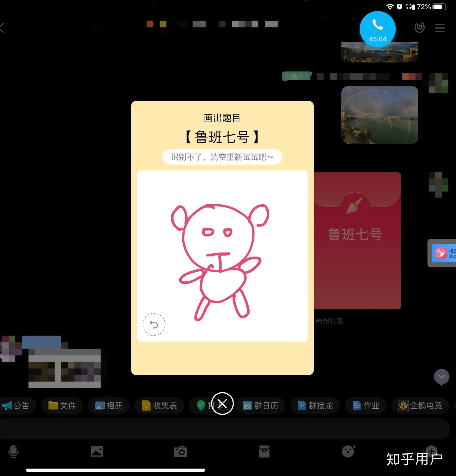This screenshot has width=456, height=476.
Task: Tap the 搞定 floating widget at right edge
Action: pos(442,253)
